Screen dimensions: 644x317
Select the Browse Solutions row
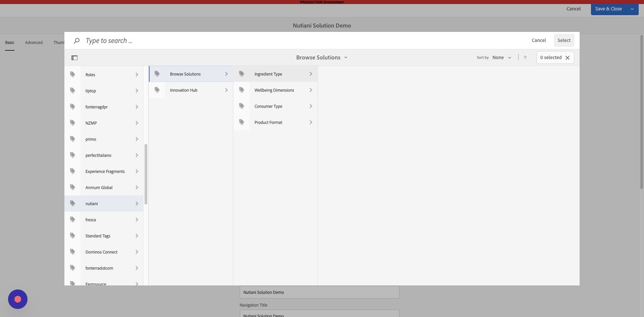click(x=191, y=74)
